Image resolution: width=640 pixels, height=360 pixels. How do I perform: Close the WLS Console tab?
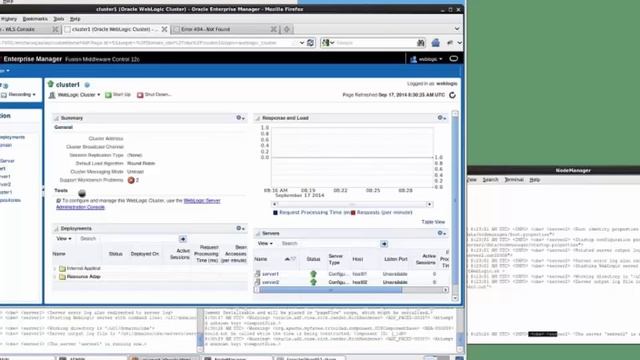56,29
